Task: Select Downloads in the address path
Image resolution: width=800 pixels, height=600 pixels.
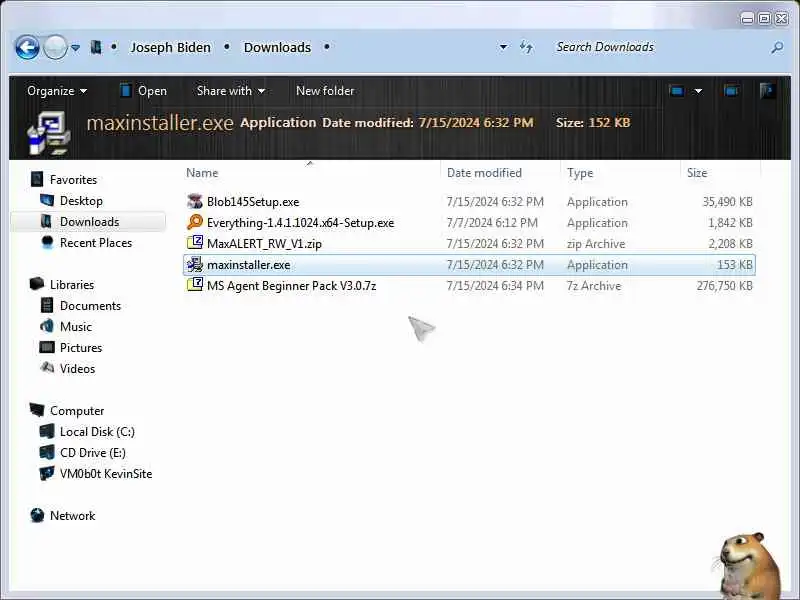Action: (277, 47)
